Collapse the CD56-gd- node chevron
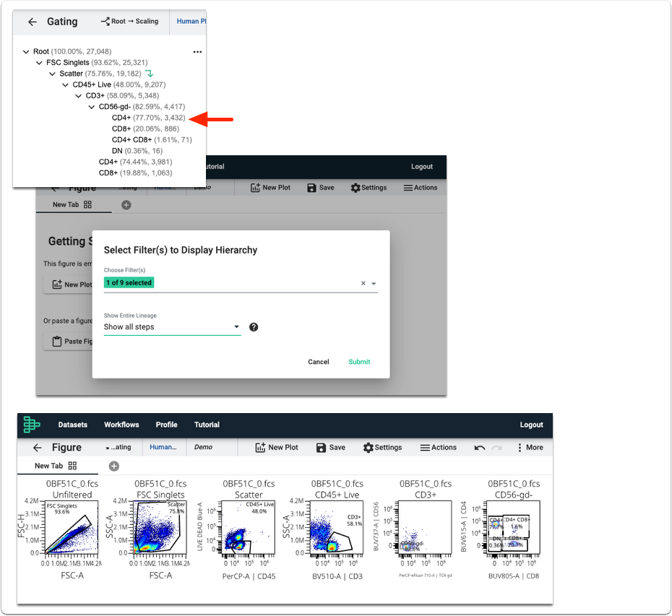This screenshot has width=672, height=616. [x=92, y=107]
